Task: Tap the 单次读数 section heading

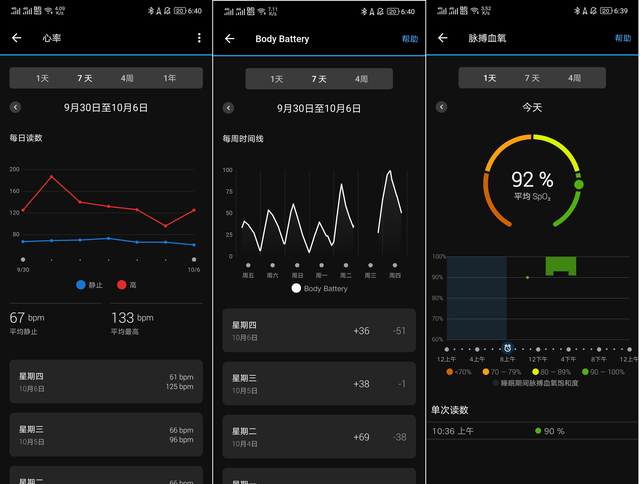Action: [x=450, y=410]
